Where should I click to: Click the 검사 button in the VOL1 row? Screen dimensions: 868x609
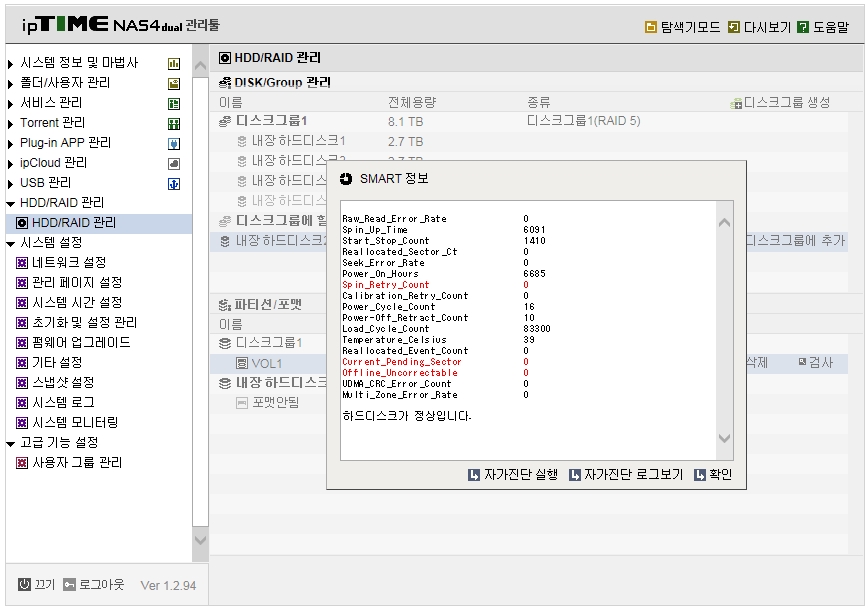click(x=815, y=363)
